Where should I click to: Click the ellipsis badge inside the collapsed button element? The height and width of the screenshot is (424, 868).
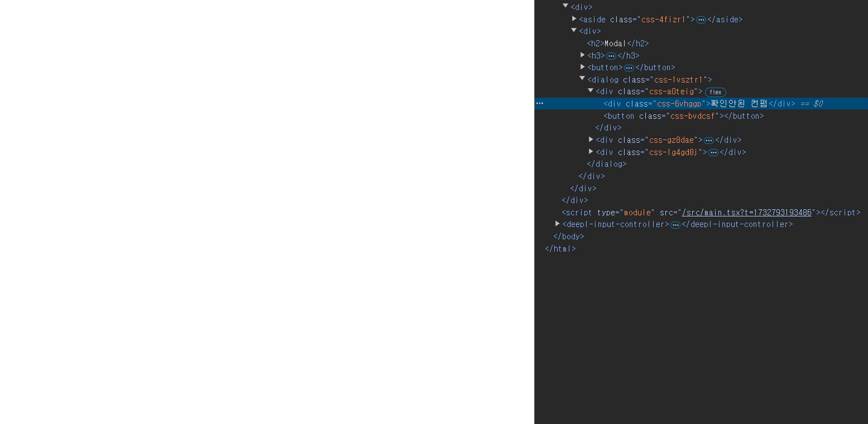pyautogui.click(x=629, y=68)
